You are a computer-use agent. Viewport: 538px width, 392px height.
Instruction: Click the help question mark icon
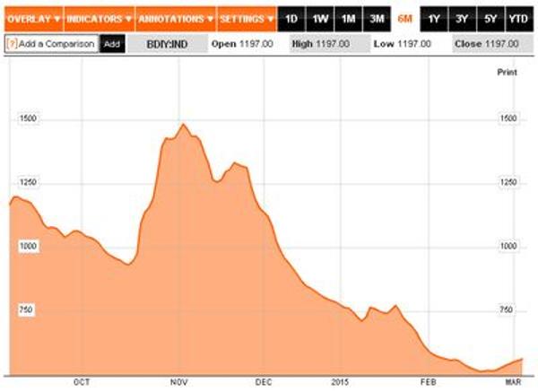pyautogui.click(x=10, y=43)
